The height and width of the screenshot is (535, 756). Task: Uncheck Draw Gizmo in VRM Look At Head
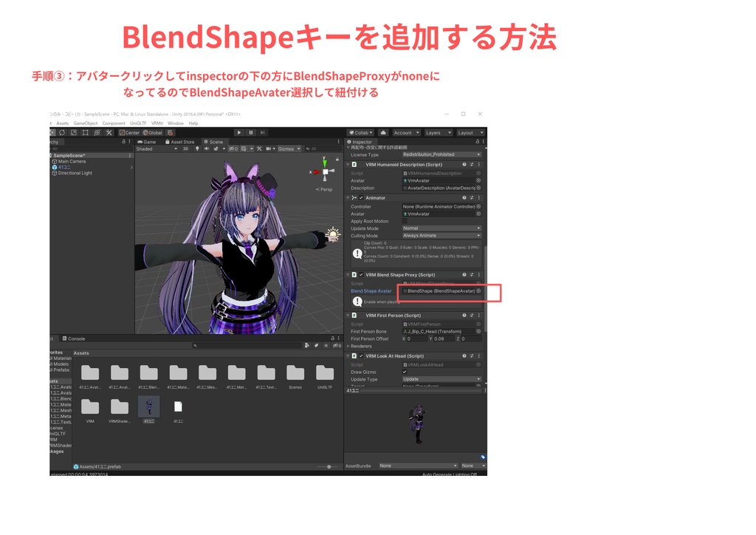[x=405, y=372]
